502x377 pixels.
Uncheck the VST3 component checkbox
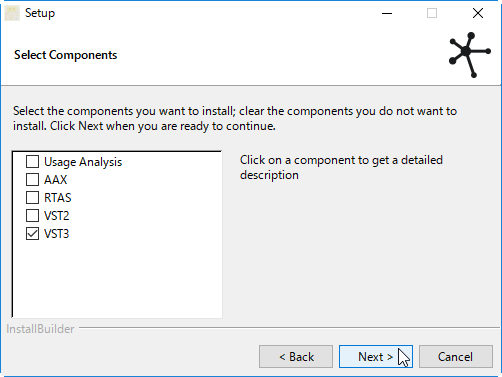pos(32,234)
